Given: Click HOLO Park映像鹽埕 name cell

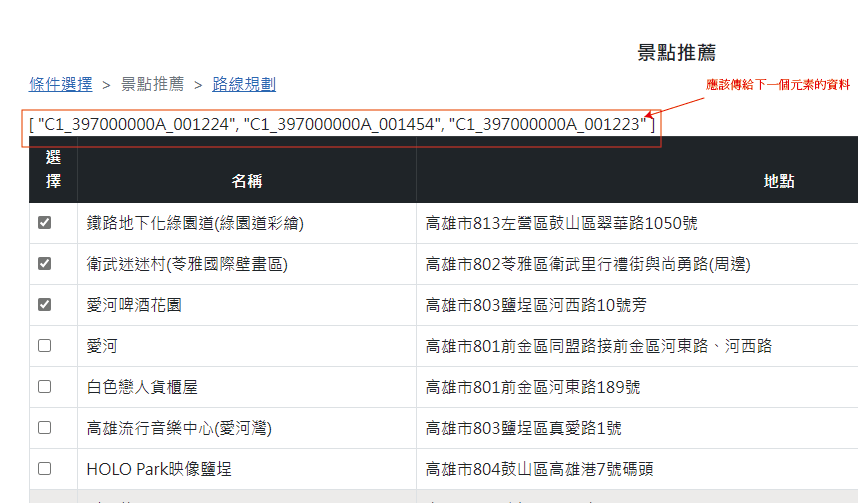Looking at the screenshot, I should pyautogui.click(x=247, y=469).
